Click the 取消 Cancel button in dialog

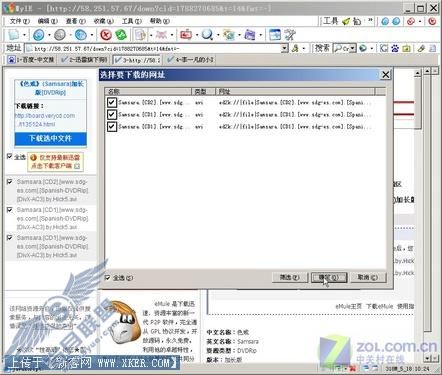pos(368,277)
